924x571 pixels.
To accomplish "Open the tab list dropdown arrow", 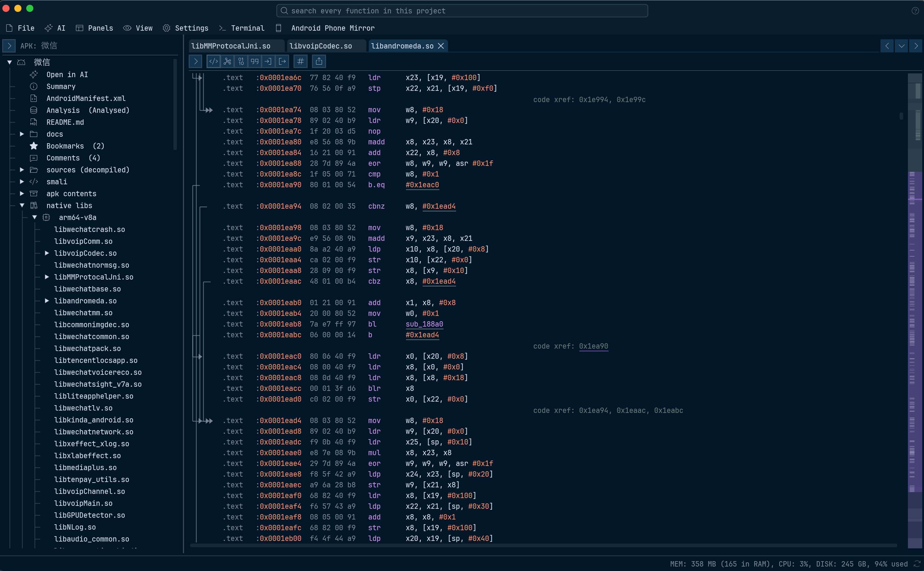I will point(901,46).
